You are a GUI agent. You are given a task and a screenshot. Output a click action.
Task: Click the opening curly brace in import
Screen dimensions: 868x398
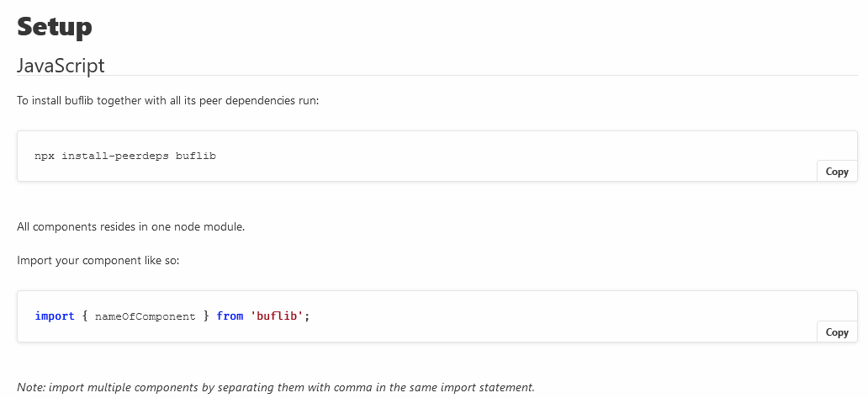point(85,316)
